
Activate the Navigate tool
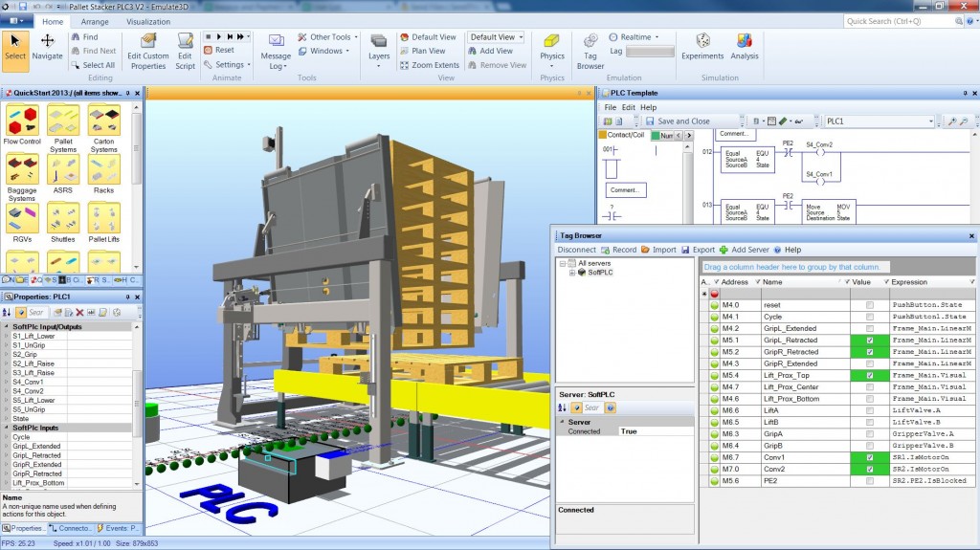(47, 48)
